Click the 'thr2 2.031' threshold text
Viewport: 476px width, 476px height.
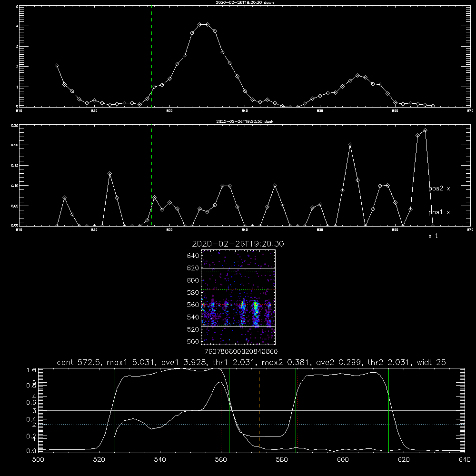coord(390,362)
